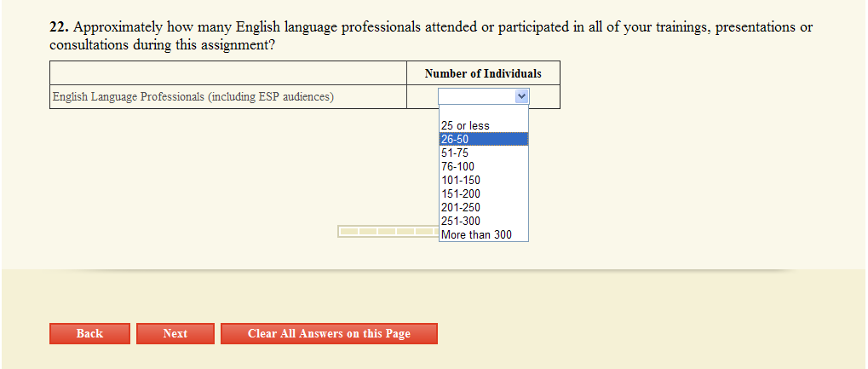868x369 pixels.
Task: Select the highlighted '26-50' option
Action: click(484, 139)
